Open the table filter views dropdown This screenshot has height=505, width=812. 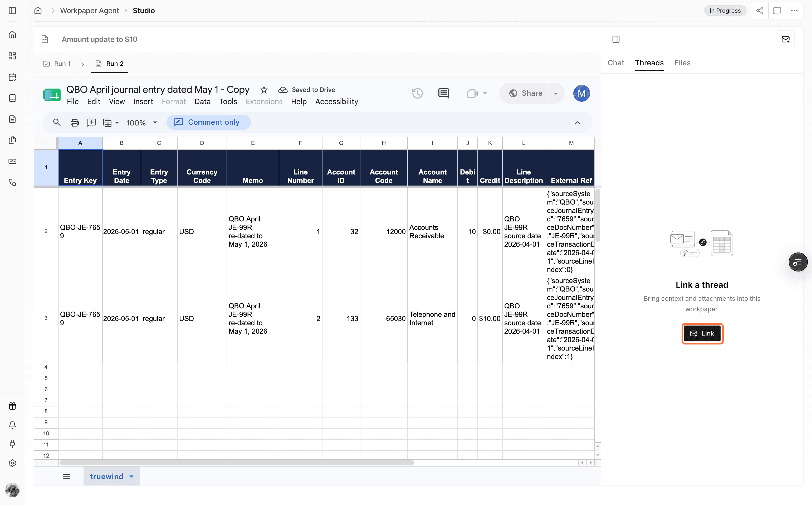pos(111,123)
